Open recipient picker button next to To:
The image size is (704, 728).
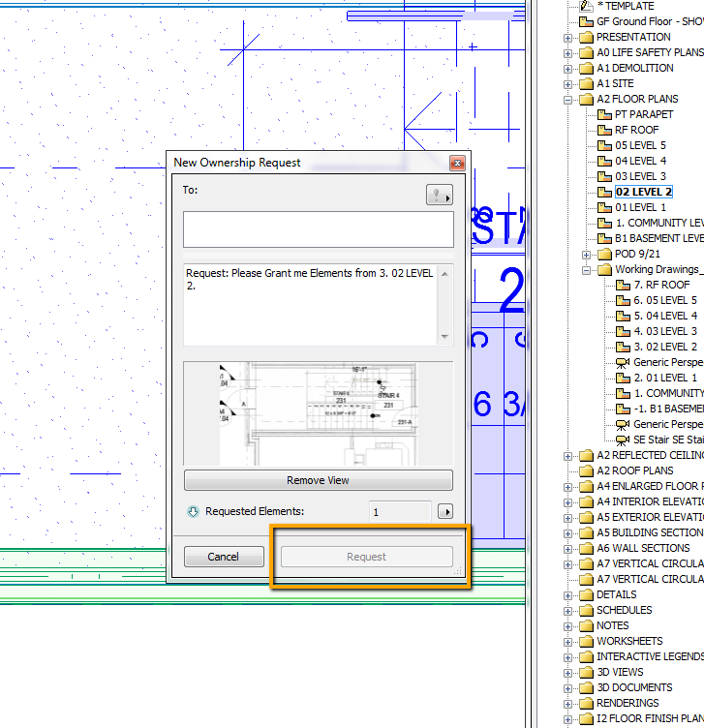(x=440, y=195)
